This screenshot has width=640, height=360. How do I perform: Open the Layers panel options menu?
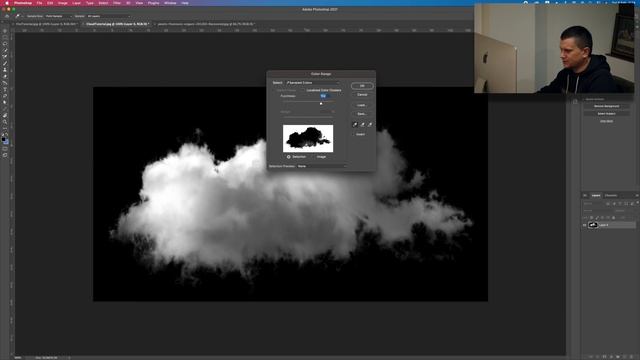coord(636,196)
